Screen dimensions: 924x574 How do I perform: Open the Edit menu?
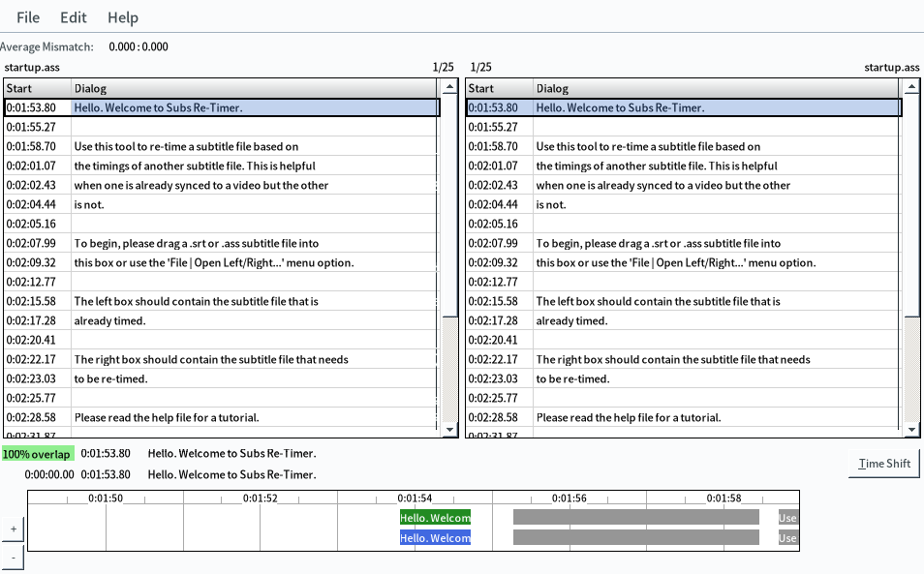(x=74, y=17)
